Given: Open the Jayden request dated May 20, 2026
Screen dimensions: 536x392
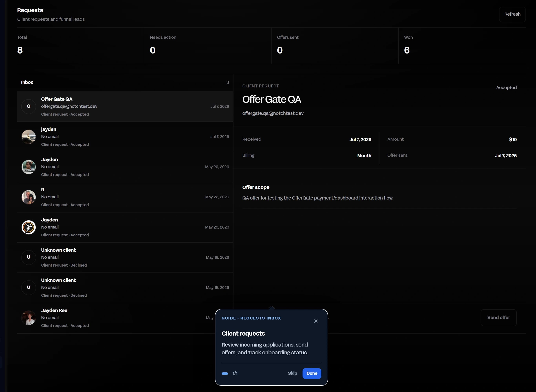Looking at the screenshot, I should [x=125, y=227].
